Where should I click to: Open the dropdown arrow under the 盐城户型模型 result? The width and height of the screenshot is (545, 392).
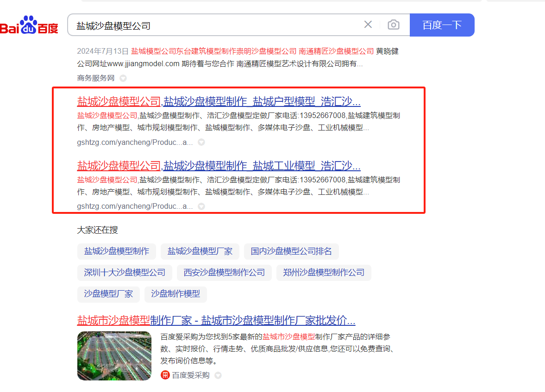(201, 143)
